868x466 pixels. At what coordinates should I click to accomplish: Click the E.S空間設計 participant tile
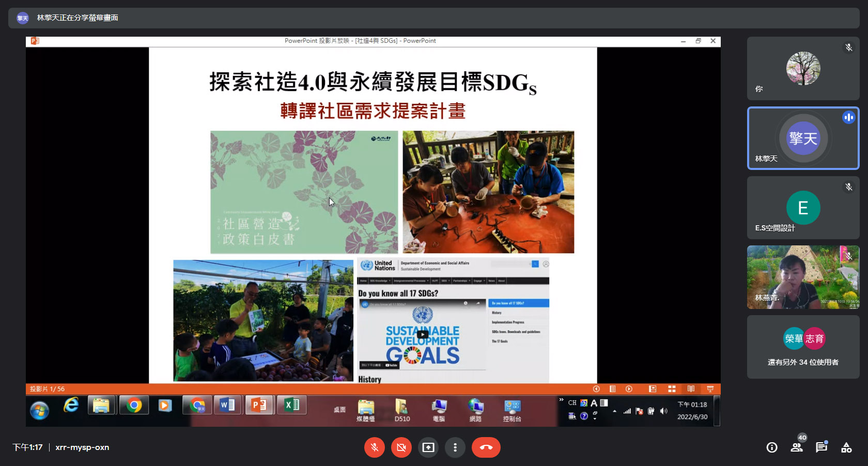[x=803, y=208]
